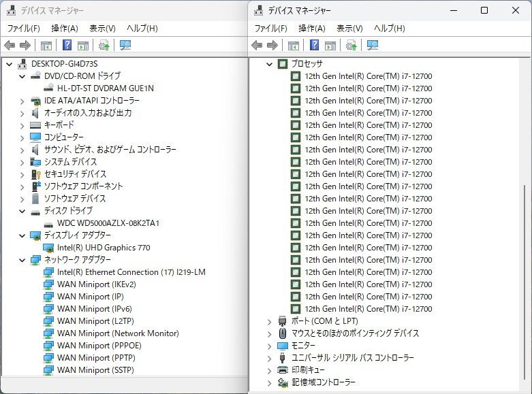The width and height of the screenshot is (532, 394).
Task: Open Help icon in right window toolbar
Action: [315, 45]
